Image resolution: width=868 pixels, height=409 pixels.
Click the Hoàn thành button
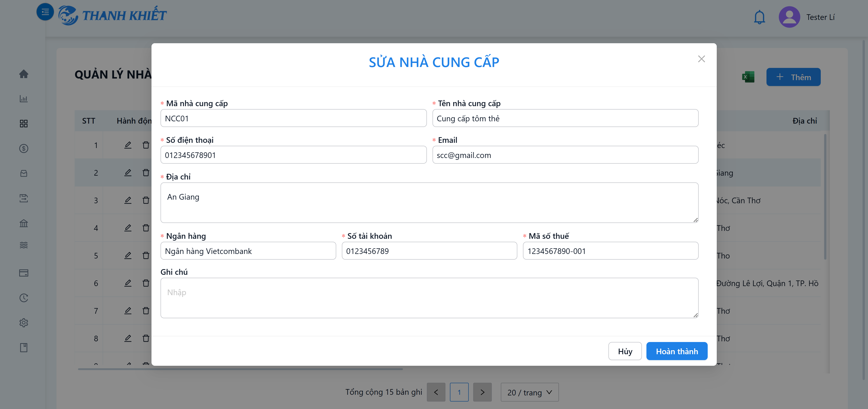tap(677, 351)
